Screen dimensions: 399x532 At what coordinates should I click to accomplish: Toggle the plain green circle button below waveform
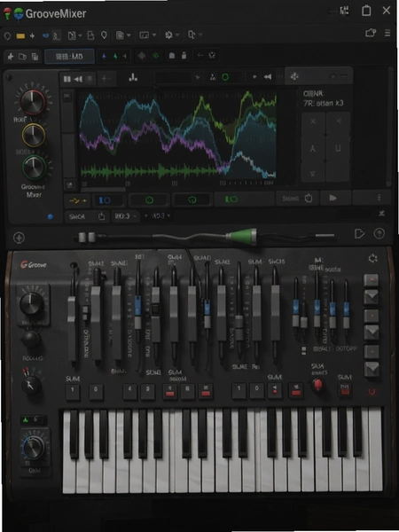[x=149, y=200]
